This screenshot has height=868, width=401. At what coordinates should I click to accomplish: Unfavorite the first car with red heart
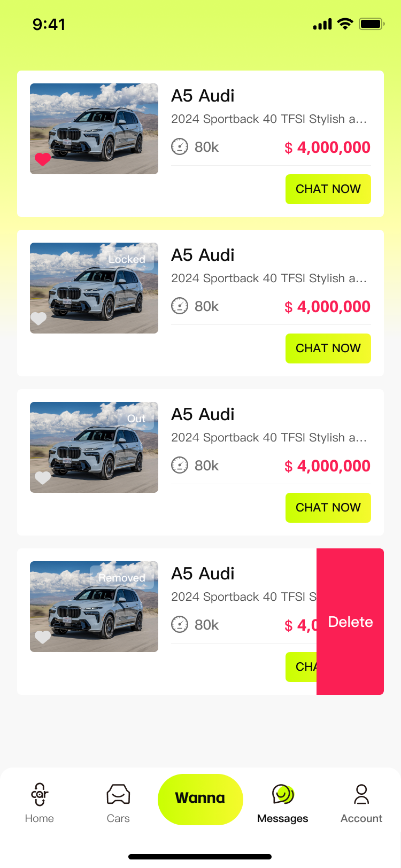click(43, 159)
